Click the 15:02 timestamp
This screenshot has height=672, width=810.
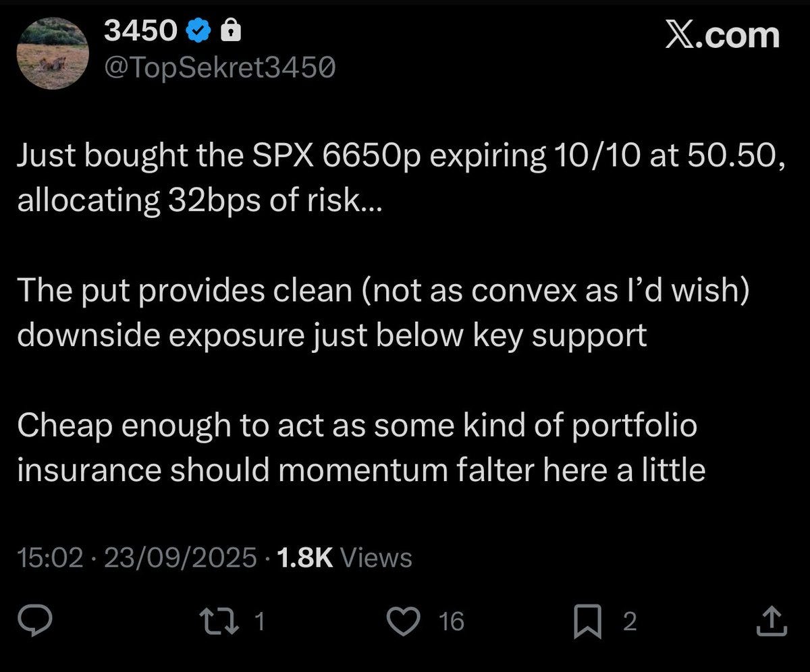click(49, 558)
